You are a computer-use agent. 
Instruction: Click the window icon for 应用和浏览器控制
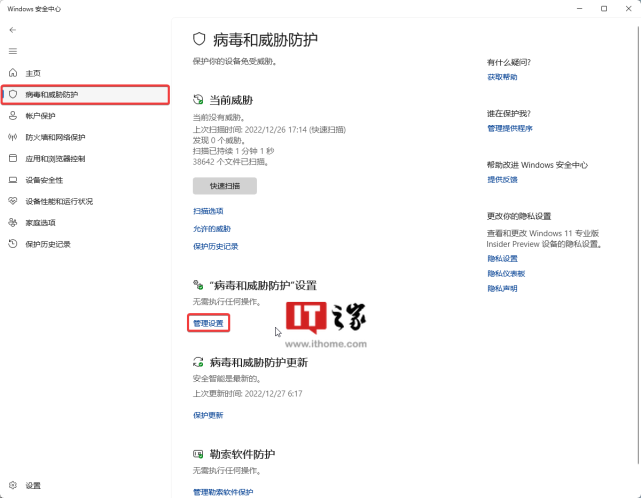(13, 158)
